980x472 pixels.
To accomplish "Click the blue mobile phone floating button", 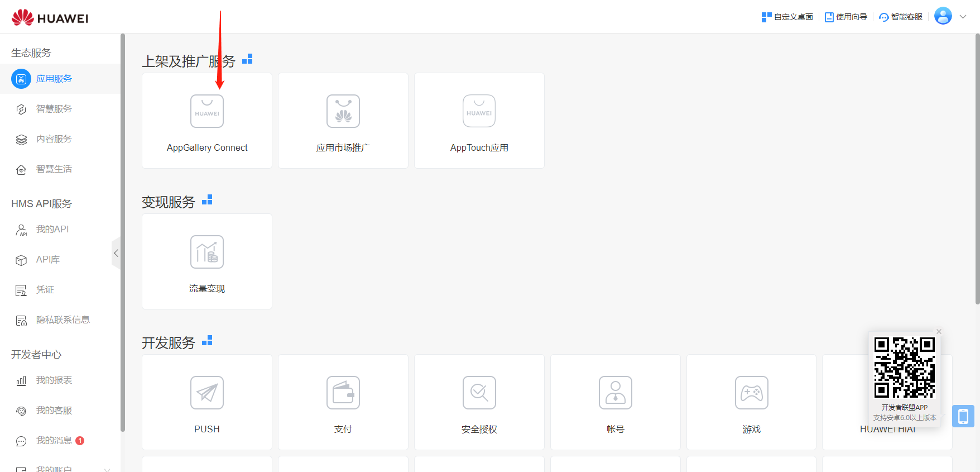I will 963,416.
